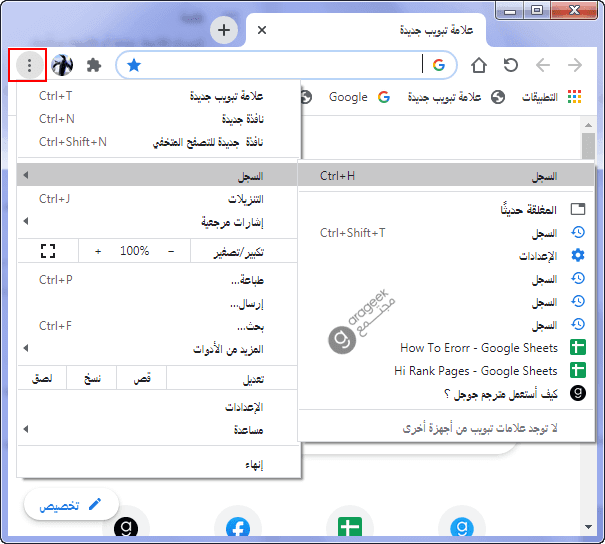The width and height of the screenshot is (605, 544).
Task: Click the profile avatar icon
Action: (x=62, y=66)
